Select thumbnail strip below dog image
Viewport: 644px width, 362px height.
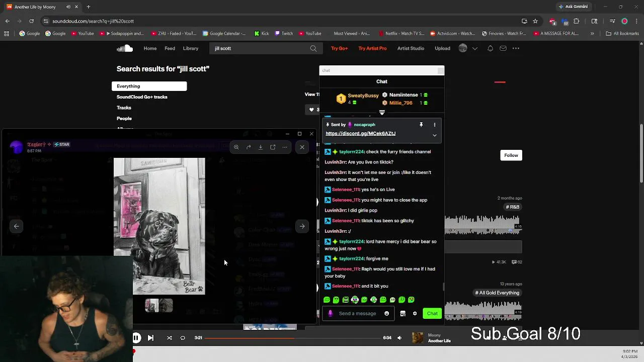[159, 306]
